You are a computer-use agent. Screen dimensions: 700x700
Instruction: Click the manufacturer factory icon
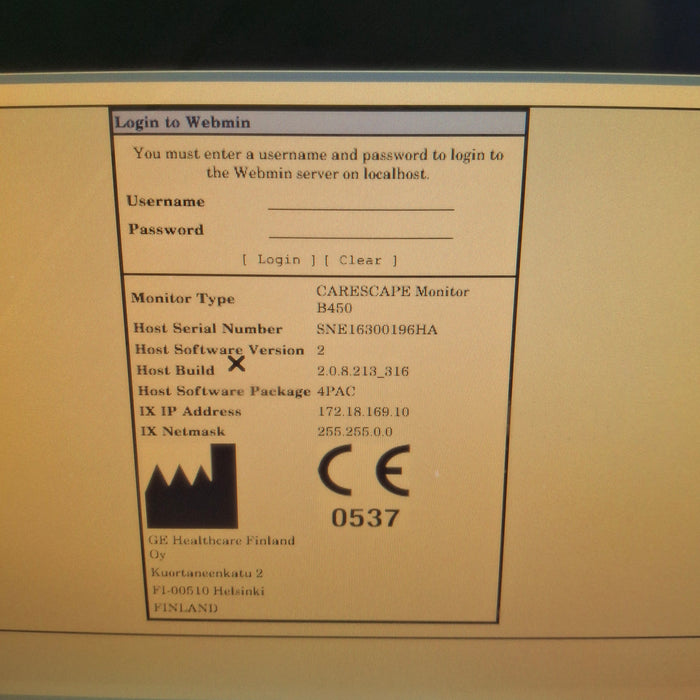(192, 487)
